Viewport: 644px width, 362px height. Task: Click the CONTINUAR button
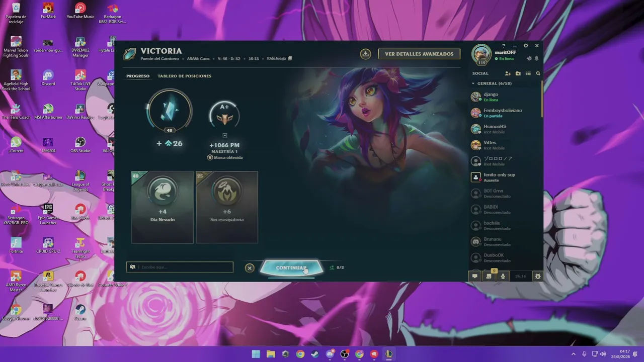pyautogui.click(x=291, y=267)
